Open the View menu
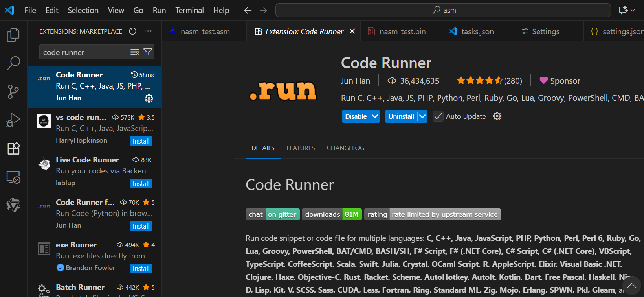 116,10
